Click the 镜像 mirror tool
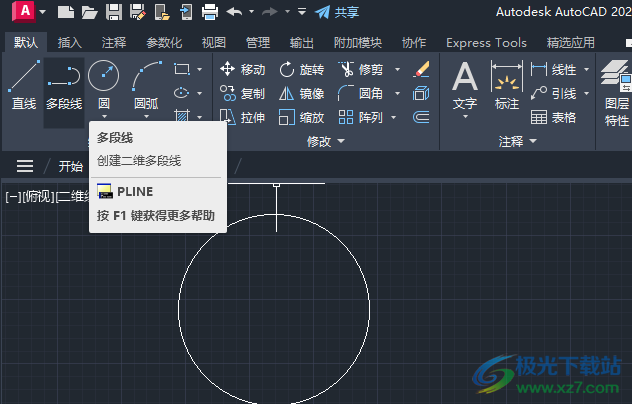The height and width of the screenshot is (404, 632). point(302,93)
